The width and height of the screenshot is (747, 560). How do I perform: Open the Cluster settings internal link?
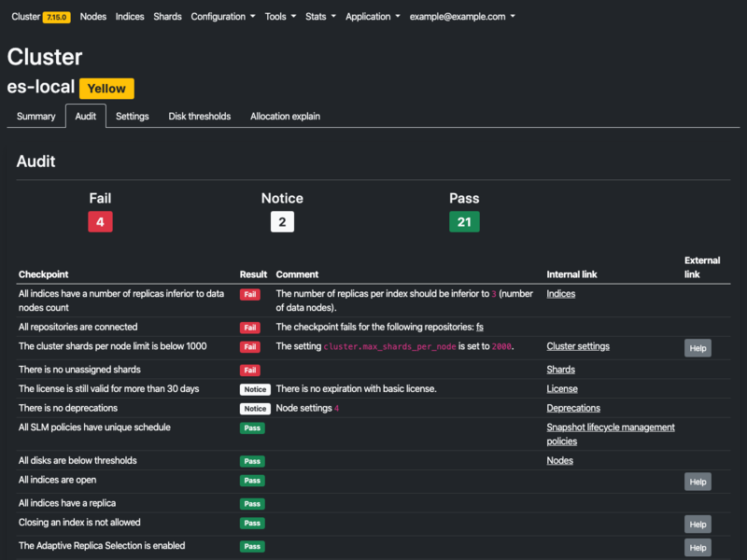coord(578,346)
